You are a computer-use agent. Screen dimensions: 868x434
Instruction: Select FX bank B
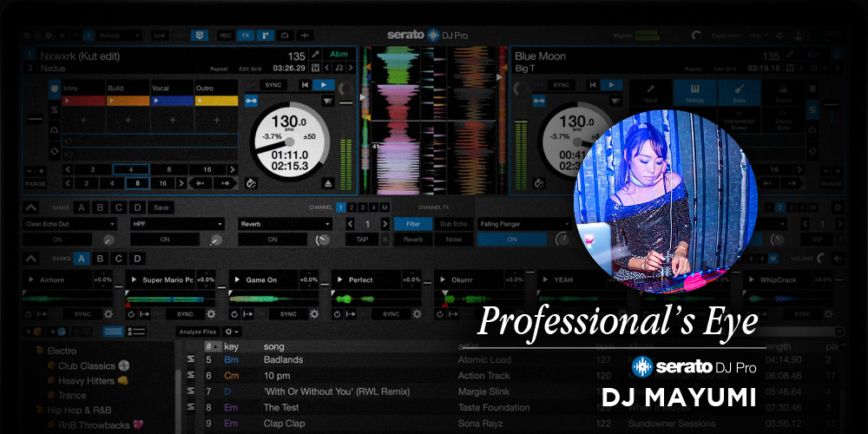(x=100, y=207)
